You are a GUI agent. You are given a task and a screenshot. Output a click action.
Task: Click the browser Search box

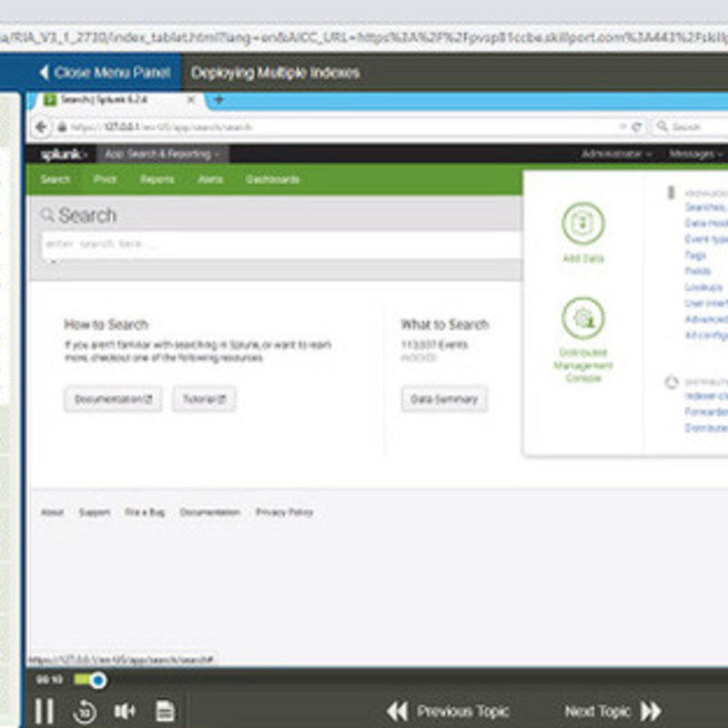click(x=692, y=126)
